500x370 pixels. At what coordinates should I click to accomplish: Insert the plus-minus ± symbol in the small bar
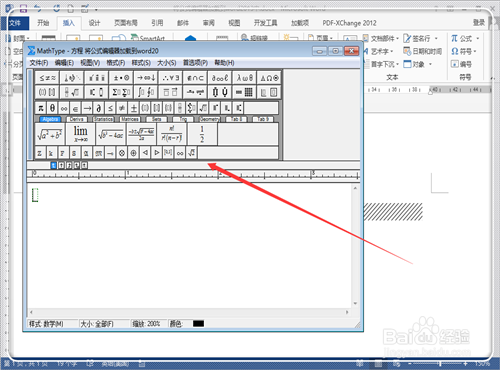pyautogui.click(x=134, y=108)
